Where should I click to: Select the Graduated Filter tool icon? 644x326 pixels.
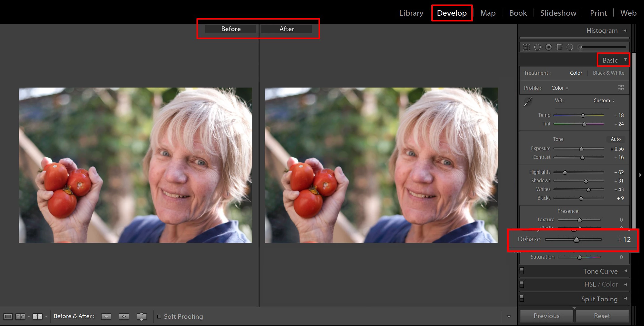click(559, 47)
